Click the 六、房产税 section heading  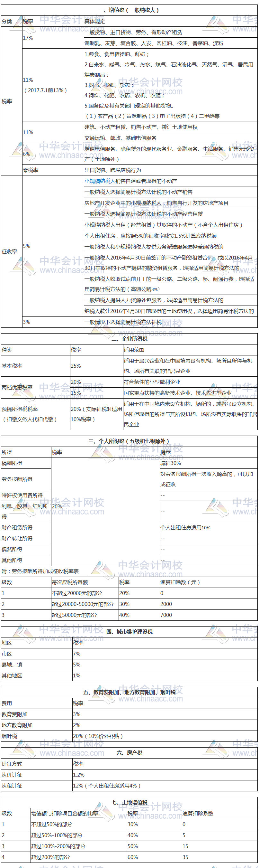(129, 753)
